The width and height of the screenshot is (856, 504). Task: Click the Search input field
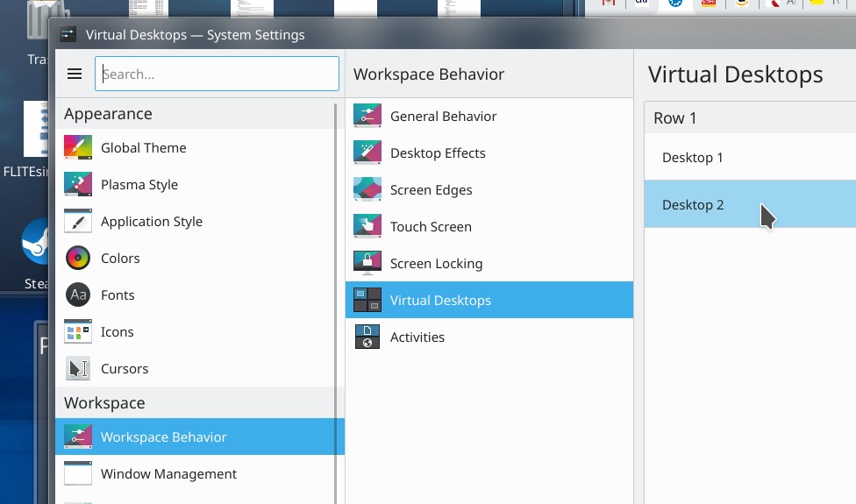(x=217, y=75)
